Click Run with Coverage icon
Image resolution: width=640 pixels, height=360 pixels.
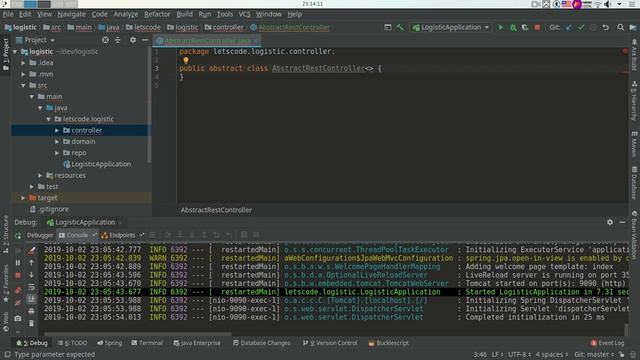(525, 27)
